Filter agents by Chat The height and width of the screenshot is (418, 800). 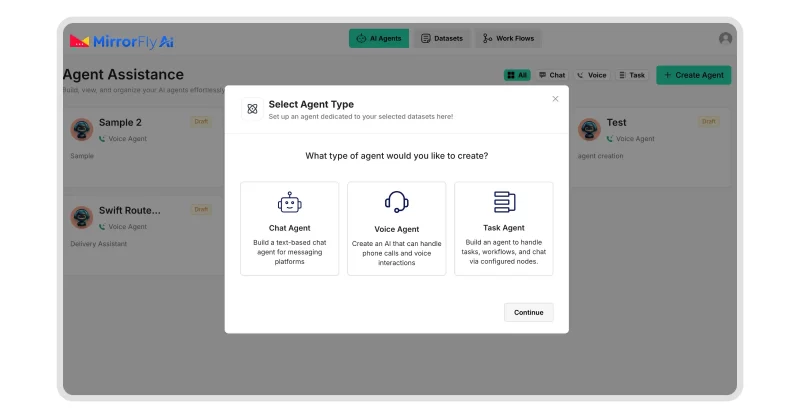click(552, 75)
